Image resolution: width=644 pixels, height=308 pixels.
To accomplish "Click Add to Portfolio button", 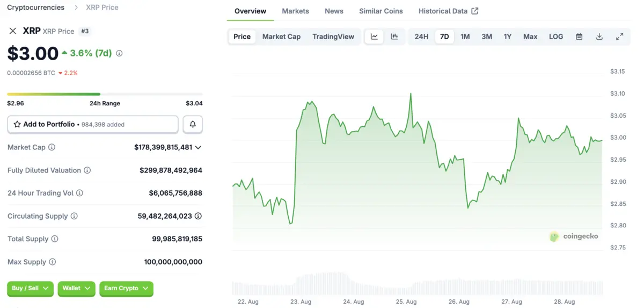I will pos(92,124).
